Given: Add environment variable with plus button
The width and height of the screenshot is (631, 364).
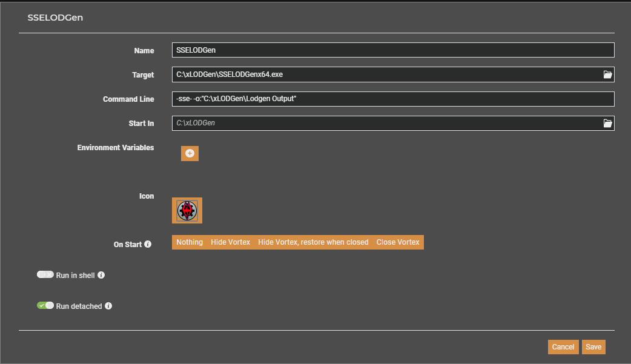Looking at the screenshot, I should (x=190, y=153).
